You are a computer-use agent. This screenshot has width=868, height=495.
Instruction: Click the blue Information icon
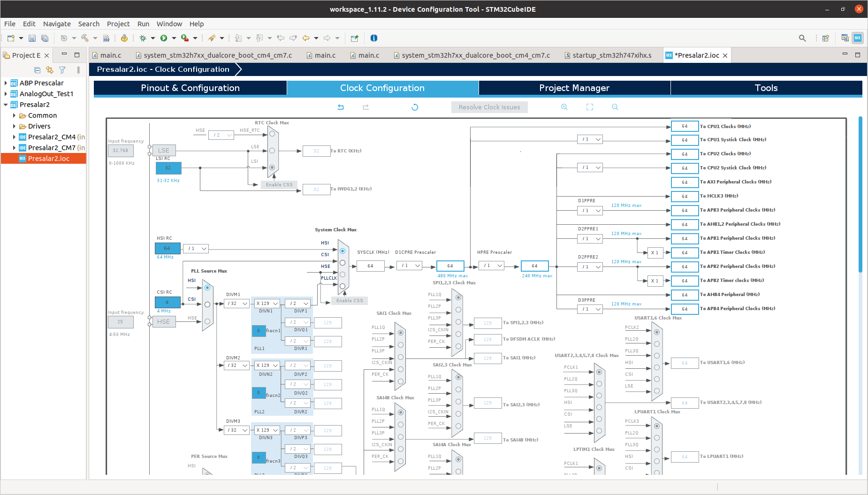tap(374, 38)
